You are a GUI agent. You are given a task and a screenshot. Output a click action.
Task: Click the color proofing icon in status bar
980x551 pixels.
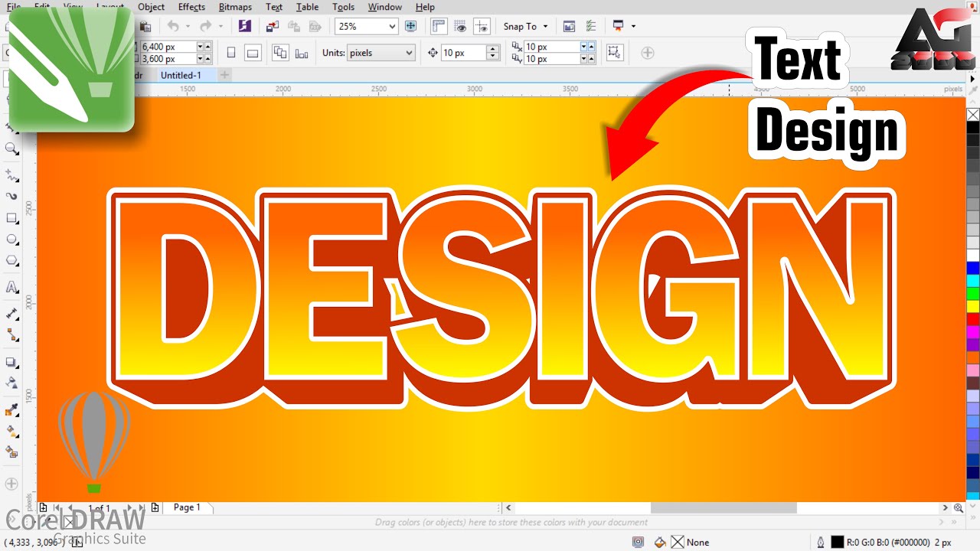tap(638, 542)
